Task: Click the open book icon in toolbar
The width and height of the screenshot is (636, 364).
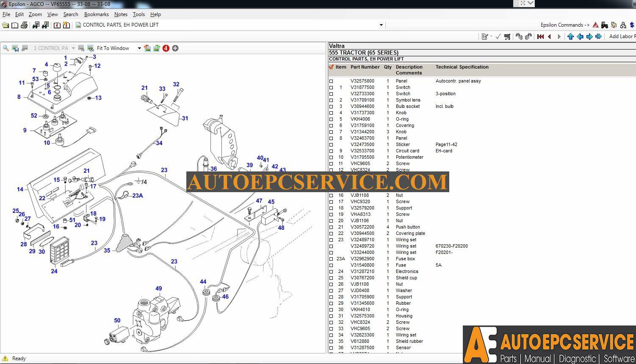Action: pos(15,25)
